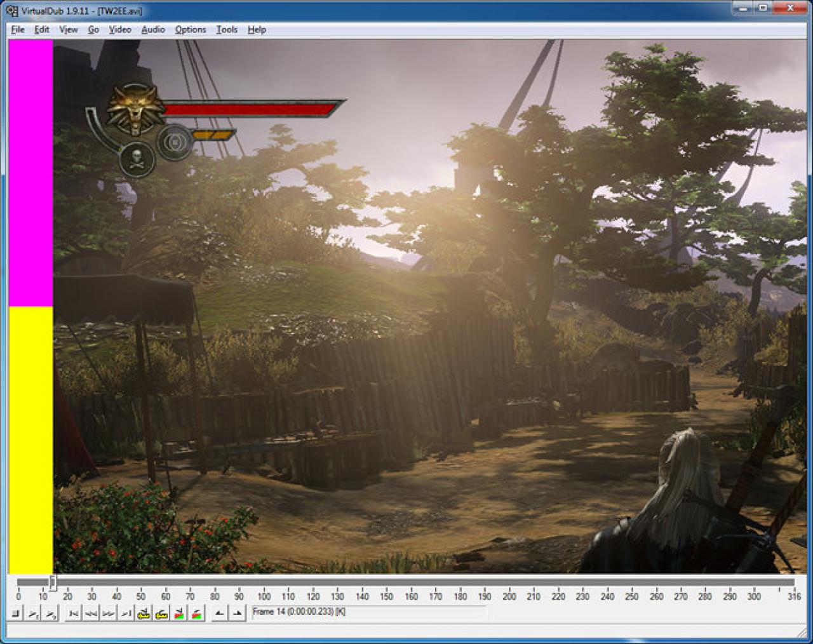Maximize the VirtualDub window
Screen dimensions: 813x644
click(x=763, y=8)
